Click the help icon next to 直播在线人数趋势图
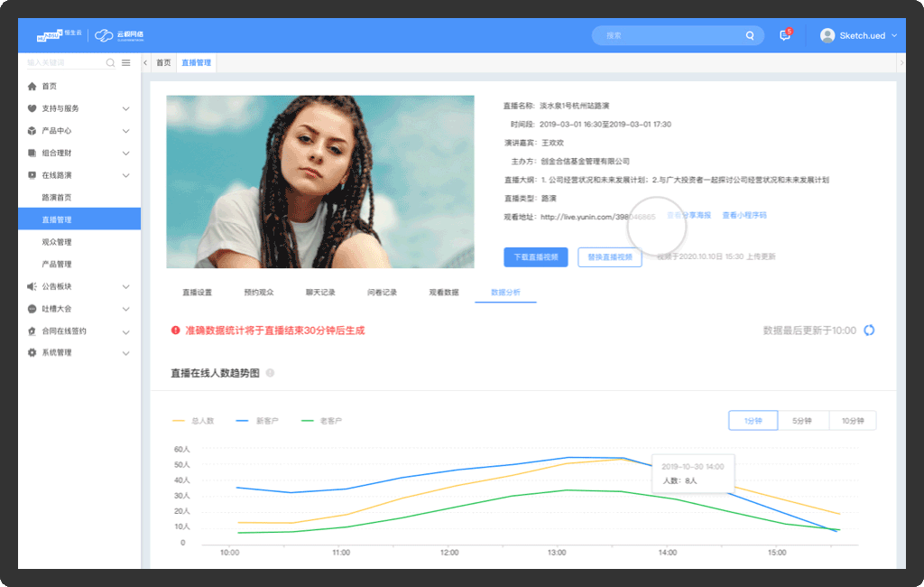The image size is (924, 587). (270, 373)
